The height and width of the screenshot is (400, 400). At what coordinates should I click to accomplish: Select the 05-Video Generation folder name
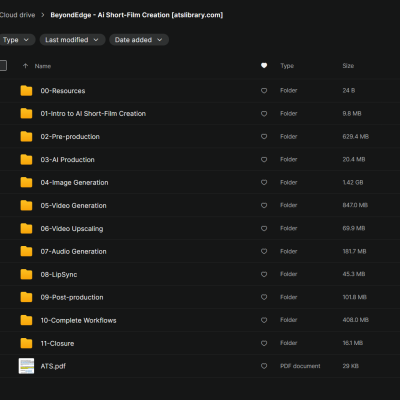tap(73, 206)
